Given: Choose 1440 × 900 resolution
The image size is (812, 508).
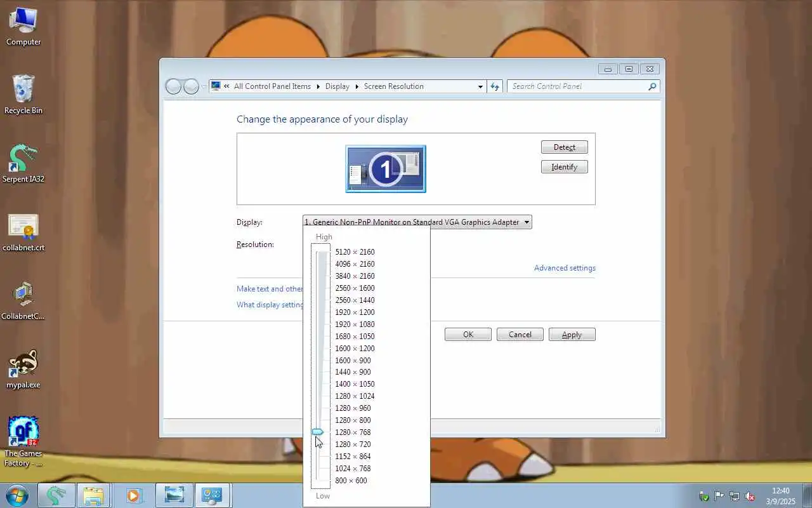Looking at the screenshot, I should 353,372.
